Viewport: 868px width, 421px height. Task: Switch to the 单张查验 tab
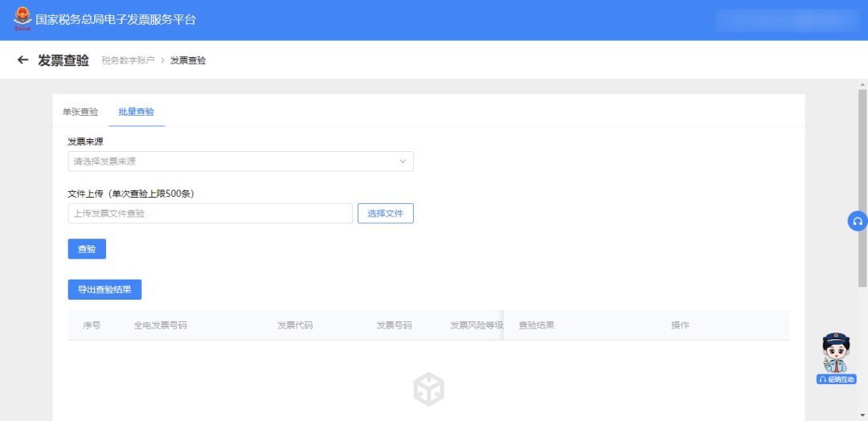click(x=80, y=112)
